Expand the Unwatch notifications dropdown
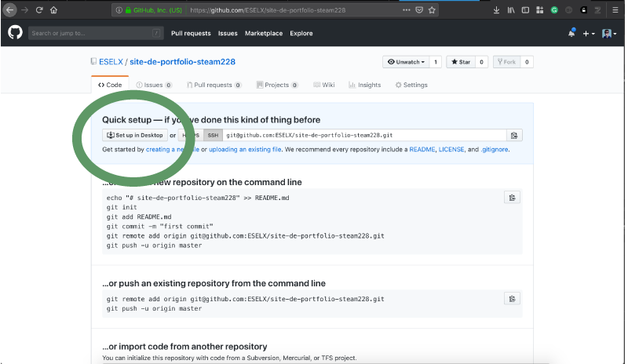This screenshot has width=628, height=364. point(405,62)
